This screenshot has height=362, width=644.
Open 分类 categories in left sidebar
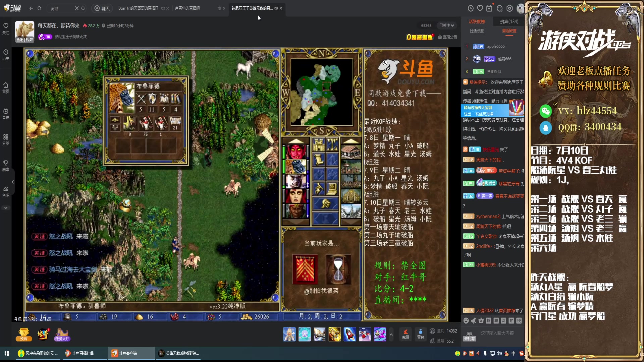coord(6,140)
